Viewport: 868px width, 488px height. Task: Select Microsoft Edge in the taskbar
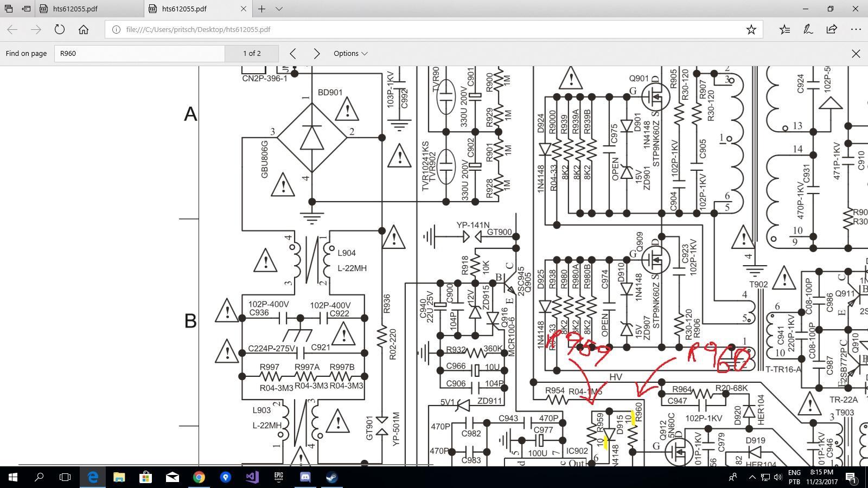point(93,477)
